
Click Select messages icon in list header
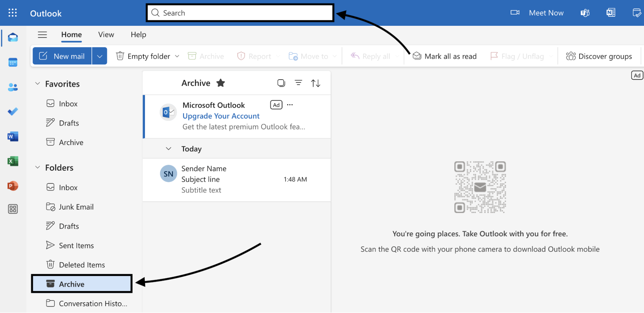[281, 83]
